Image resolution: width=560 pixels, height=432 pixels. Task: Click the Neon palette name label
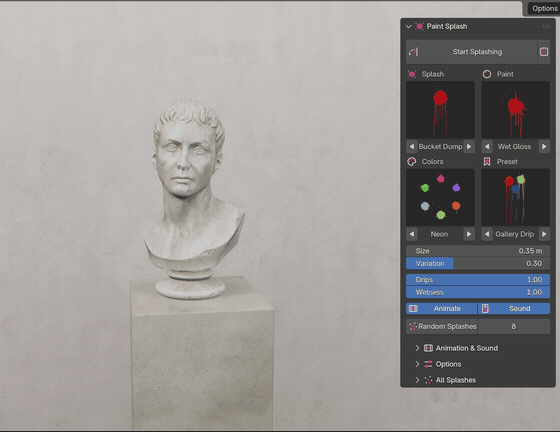point(439,234)
